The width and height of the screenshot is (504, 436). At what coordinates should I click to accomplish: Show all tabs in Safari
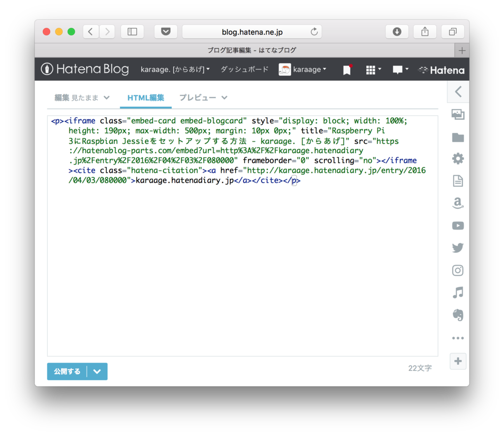point(453,32)
